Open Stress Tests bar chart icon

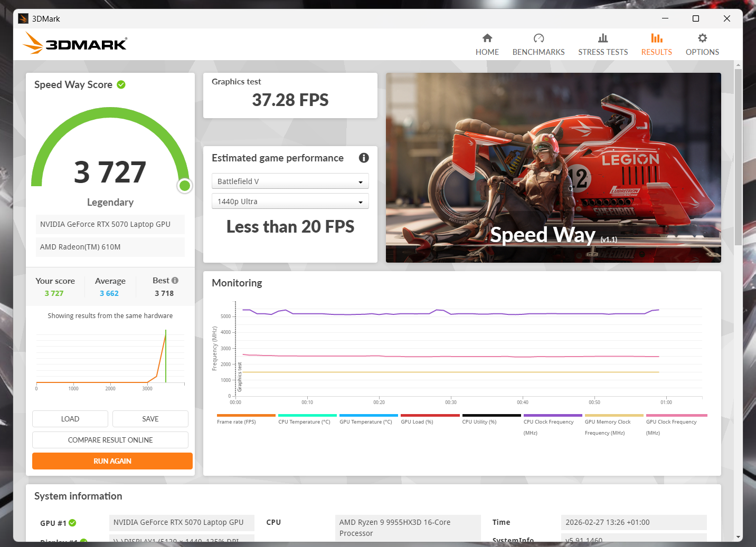[603, 38]
